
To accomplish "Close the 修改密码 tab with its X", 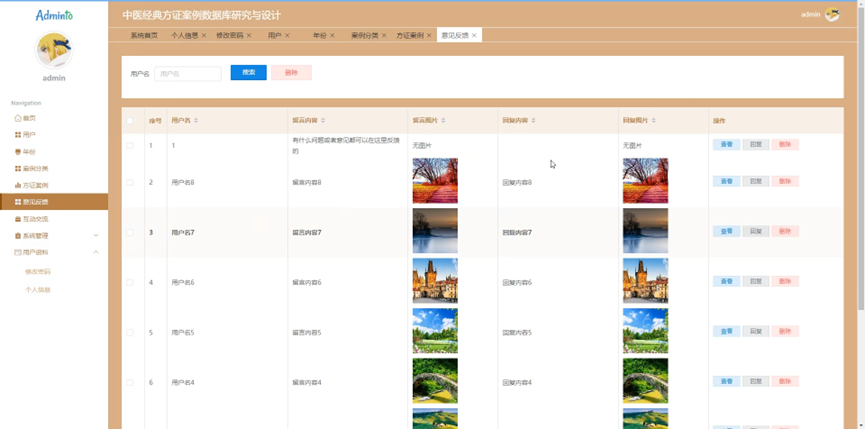I will 249,35.
